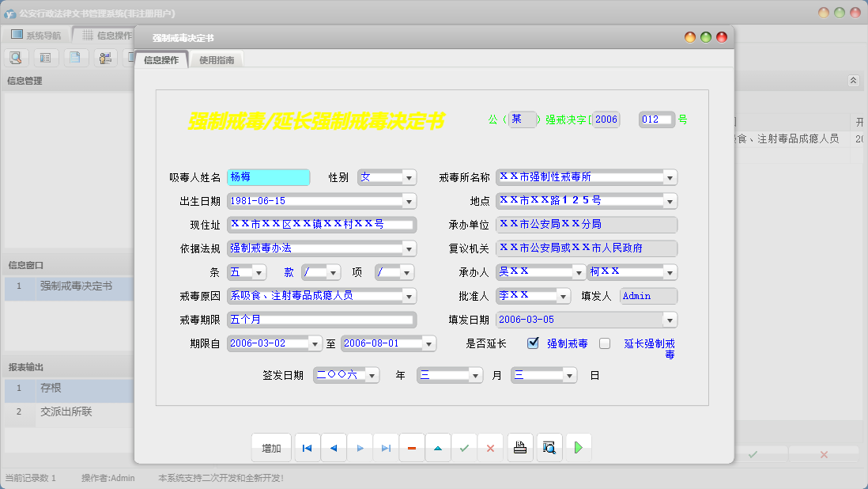Select the 信息操作 tab
The width and height of the screenshot is (868, 489).
(163, 59)
